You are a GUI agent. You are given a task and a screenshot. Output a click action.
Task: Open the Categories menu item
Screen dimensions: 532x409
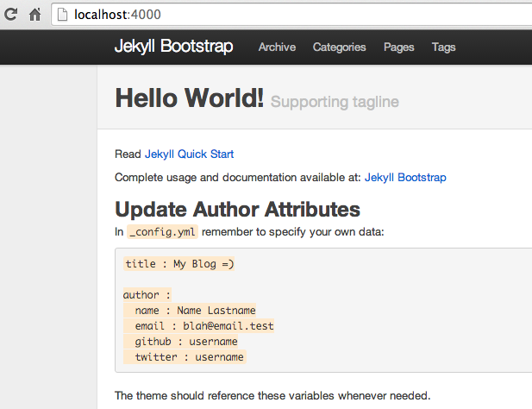[339, 47]
